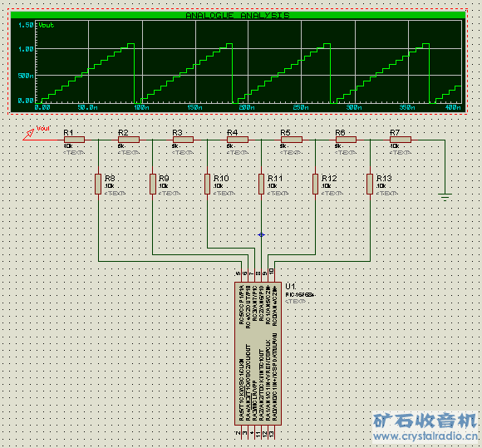Select the R2 resistor symbol
This screenshot has height=448, width=482.
click(129, 140)
